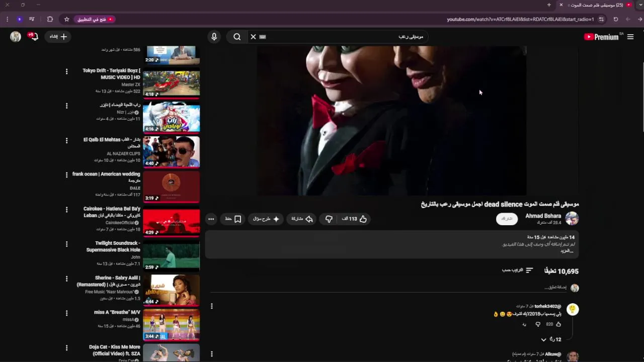Dislike the video with thumbs-down
The image size is (644, 362).
coord(329,219)
